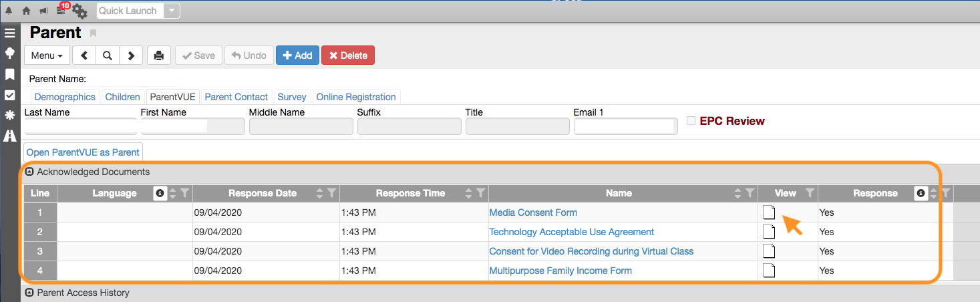The width and height of the screenshot is (980, 302).
Task: View the Media Consent Form document icon
Action: coord(769,212)
